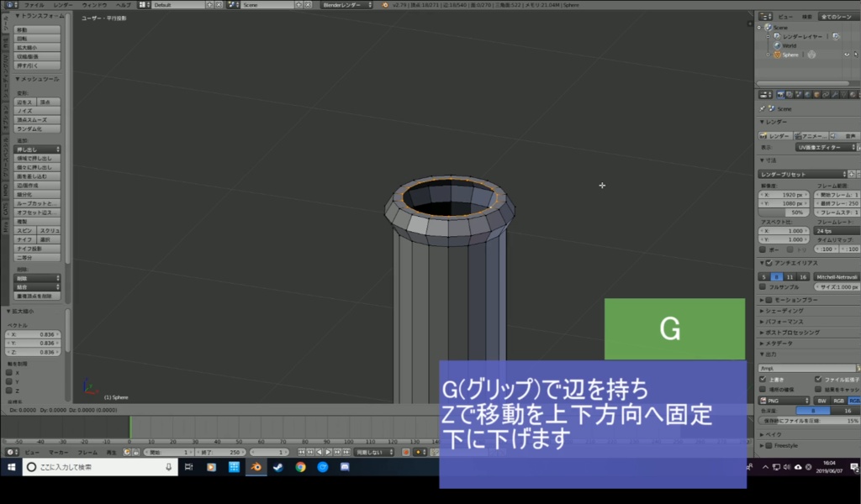
Task: Enable the フルサンプル checkbox under アンチエイリアス
Action: (762, 285)
